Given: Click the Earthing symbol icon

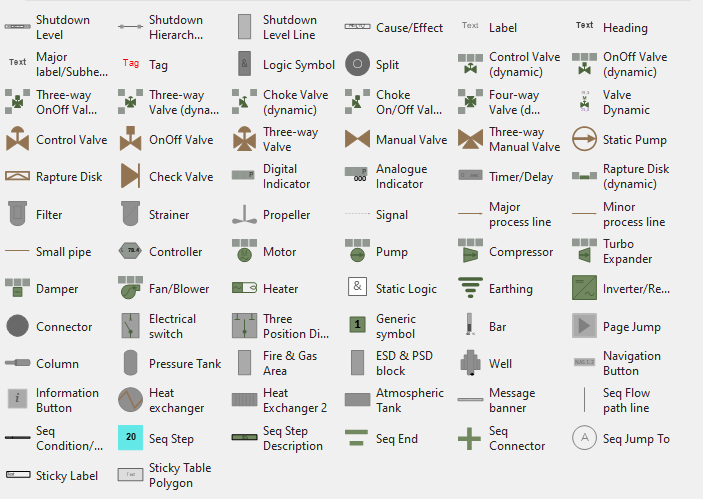Looking at the screenshot, I should coord(470,287).
